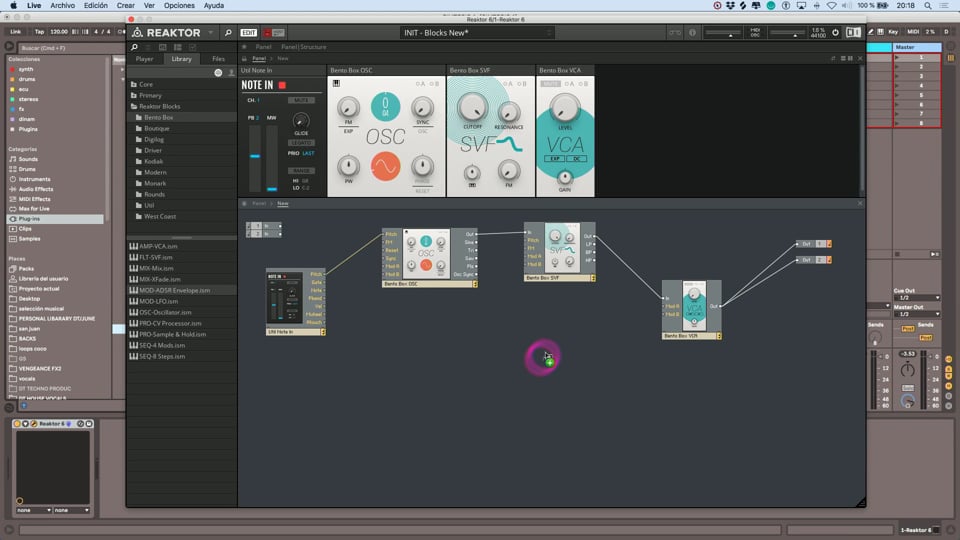Select OSC-Oscillator.ism file
The width and height of the screenshot is (960, 540).
tap(165, 312)
